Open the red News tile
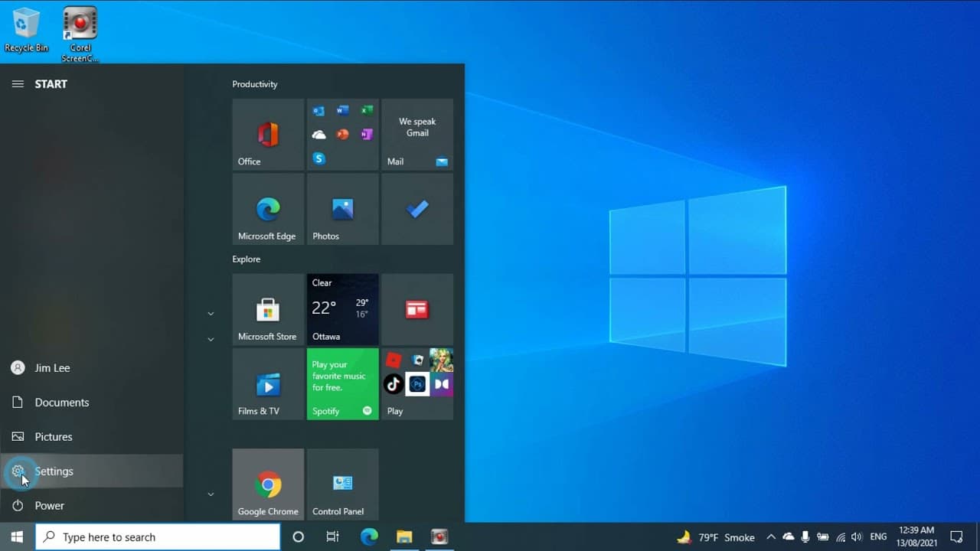Image resolution: width=980 pixels, height=551 pixels. tap(417, 309)
